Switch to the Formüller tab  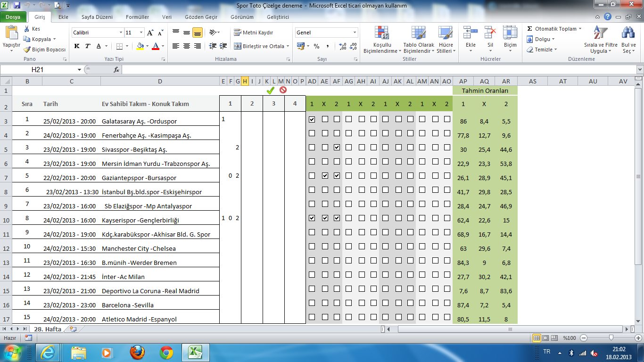tap(137, 17)
